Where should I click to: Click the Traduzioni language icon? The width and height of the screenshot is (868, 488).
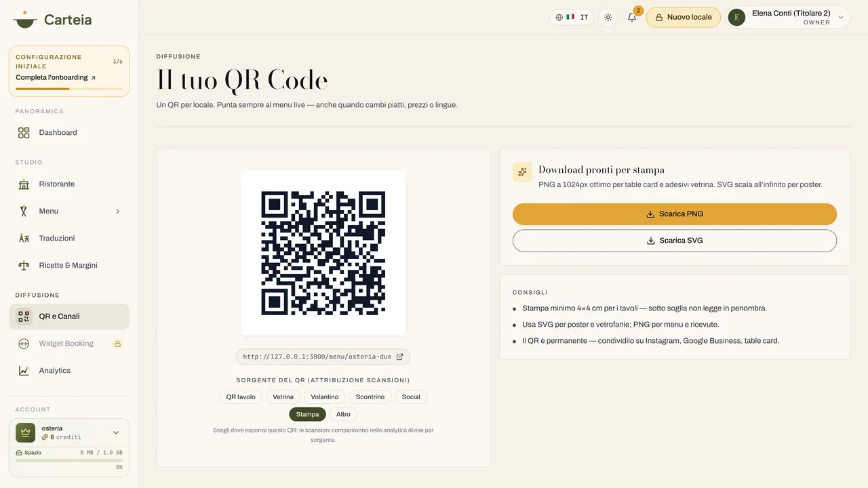tap(24, 239)
